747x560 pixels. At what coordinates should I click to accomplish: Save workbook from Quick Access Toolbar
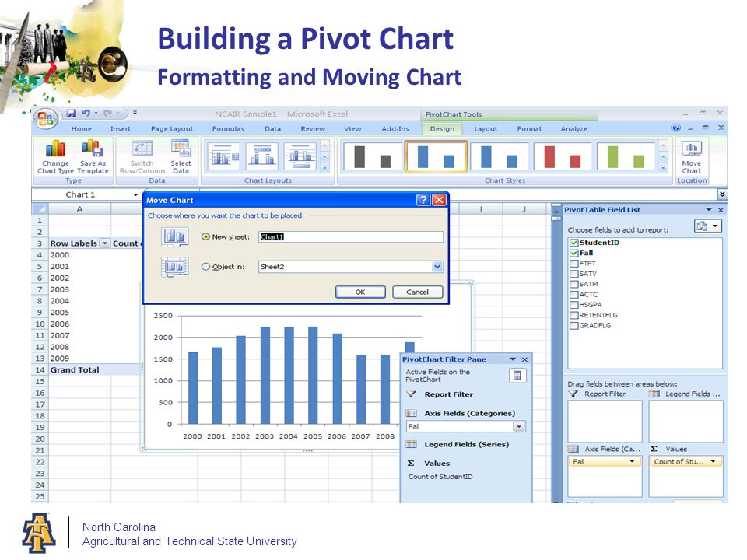(x=72, y=114)
